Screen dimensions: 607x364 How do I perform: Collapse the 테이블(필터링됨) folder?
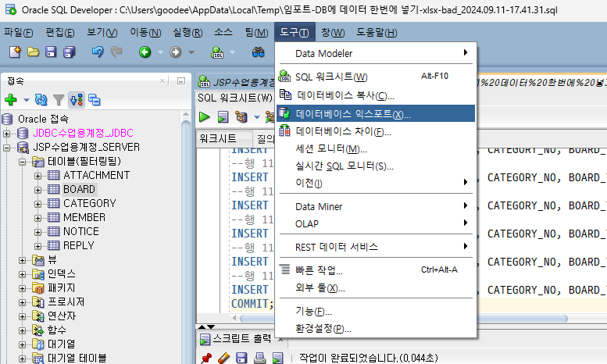click(x=22, y=162)
